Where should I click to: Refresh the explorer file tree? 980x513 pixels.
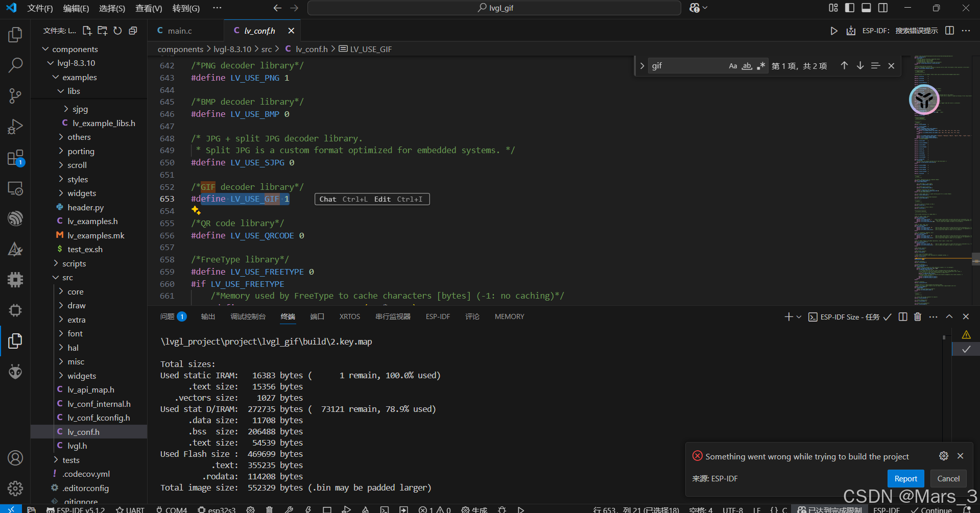coord(117,31)
